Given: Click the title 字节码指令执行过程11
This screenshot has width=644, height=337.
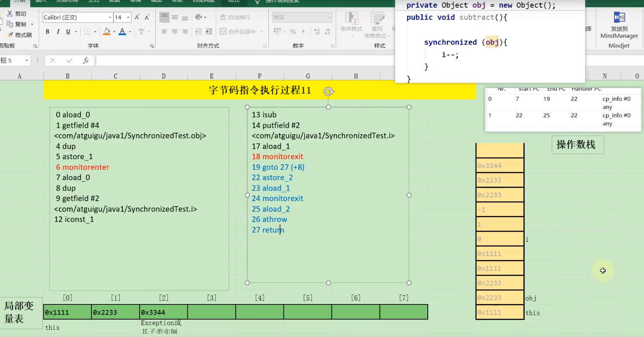Looking at the screenshot, I should click(260, 90).
